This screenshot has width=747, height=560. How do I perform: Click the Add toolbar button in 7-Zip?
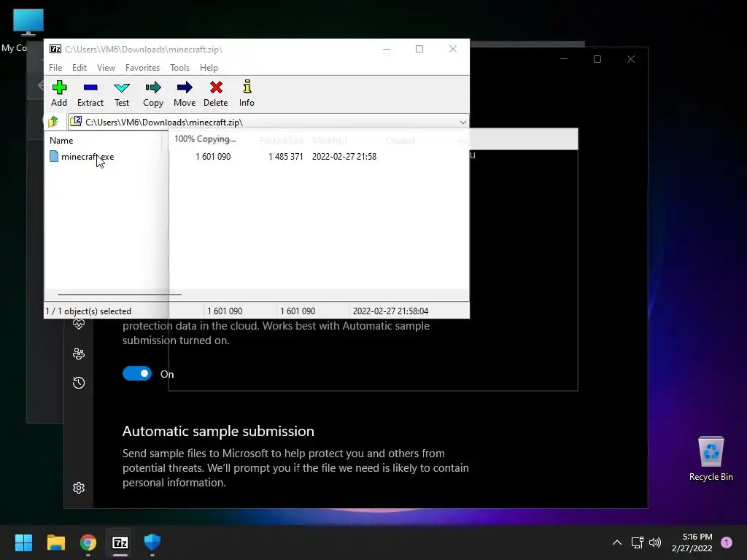59,93
